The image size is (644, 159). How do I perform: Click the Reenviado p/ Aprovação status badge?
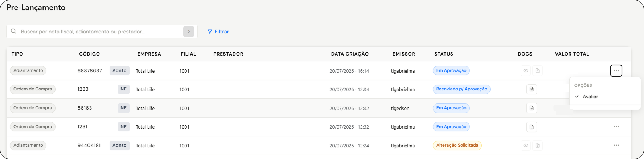click(x=462, y=89)
